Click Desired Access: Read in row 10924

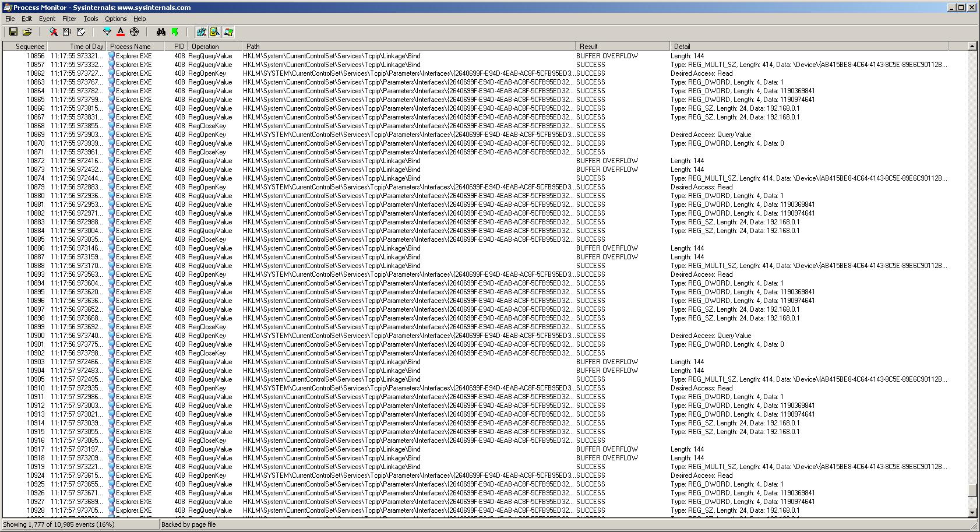tap(701, 475)
